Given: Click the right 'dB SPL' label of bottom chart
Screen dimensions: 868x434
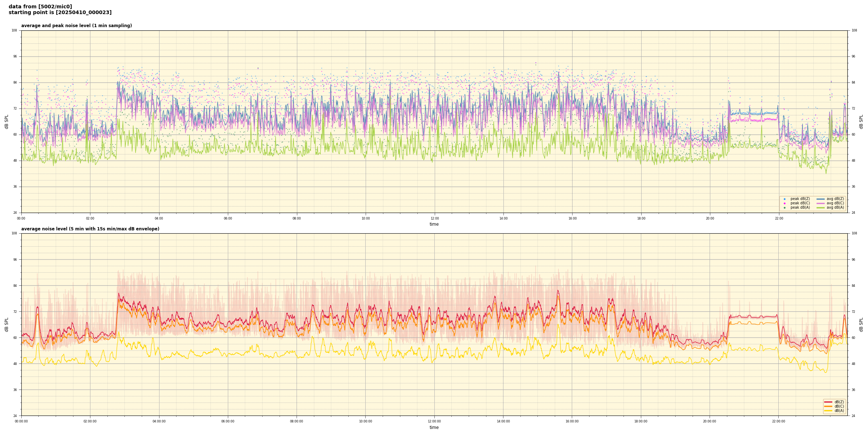Looking at the screenshot, I should [861, 324].
